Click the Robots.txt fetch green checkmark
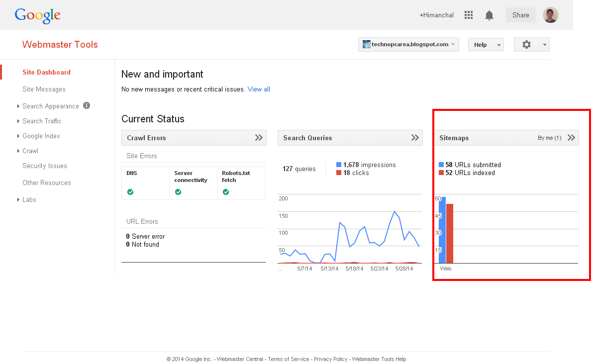 226,192
